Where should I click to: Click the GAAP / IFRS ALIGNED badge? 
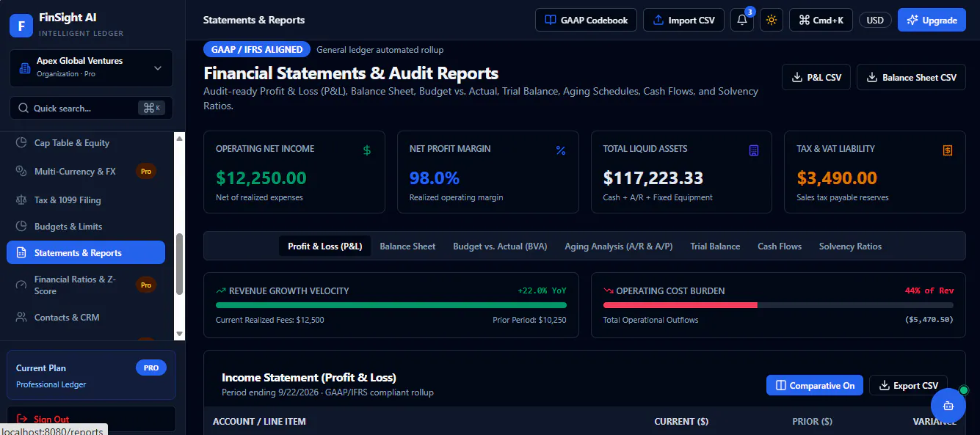click(256, 50)
